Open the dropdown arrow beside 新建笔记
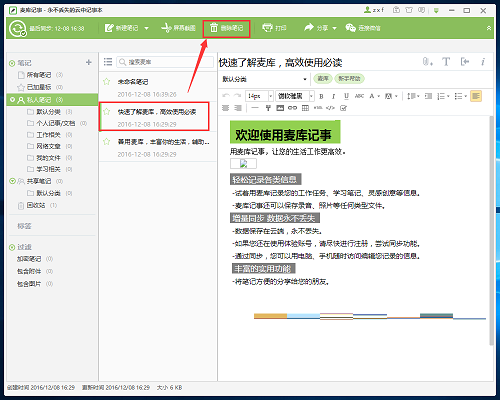 tap(146, 28)
